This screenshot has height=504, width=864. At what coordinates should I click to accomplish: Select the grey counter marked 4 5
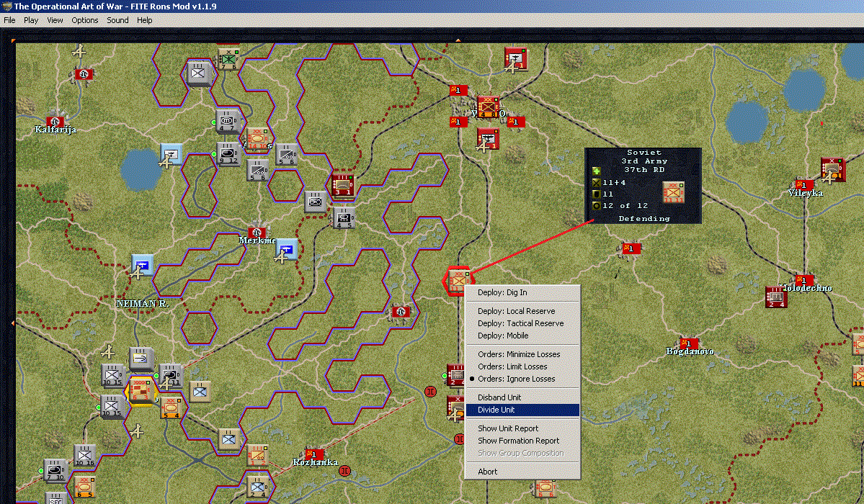click(343, 217)
